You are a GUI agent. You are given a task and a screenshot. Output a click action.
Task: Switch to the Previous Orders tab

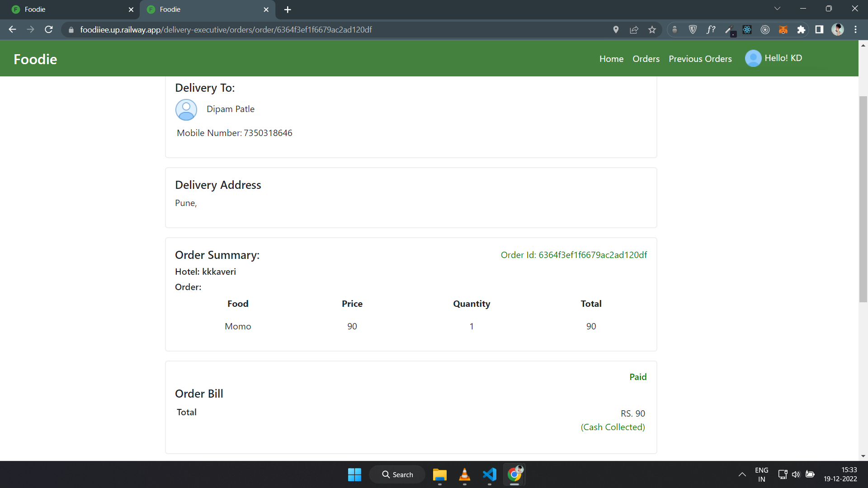tap(700, 59)
